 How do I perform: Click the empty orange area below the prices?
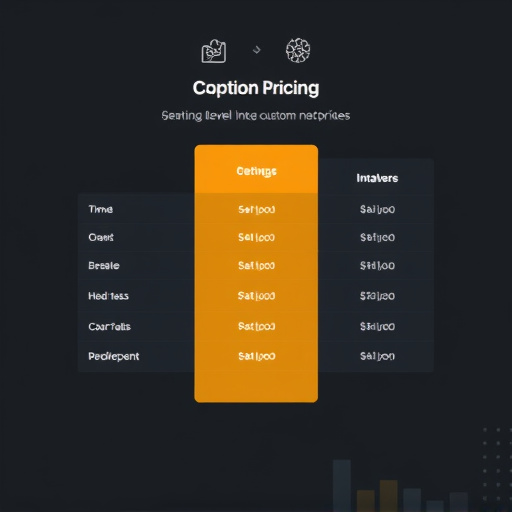[x=256, y=385]
